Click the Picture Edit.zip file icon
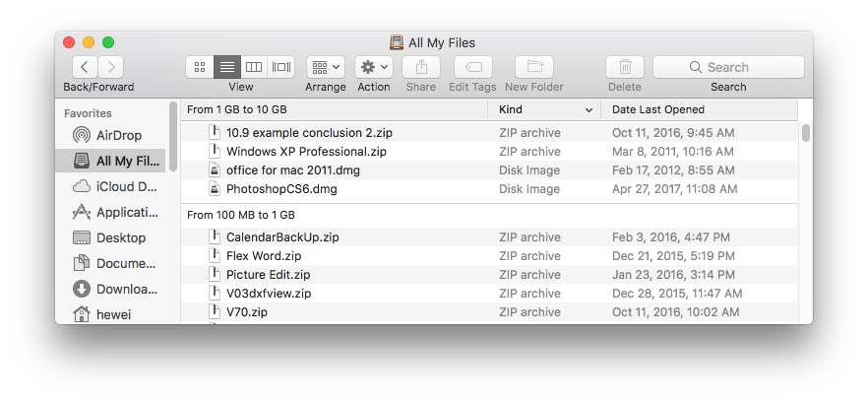The width and height of the screenshot is (868, 403). [x=215, y=275]
